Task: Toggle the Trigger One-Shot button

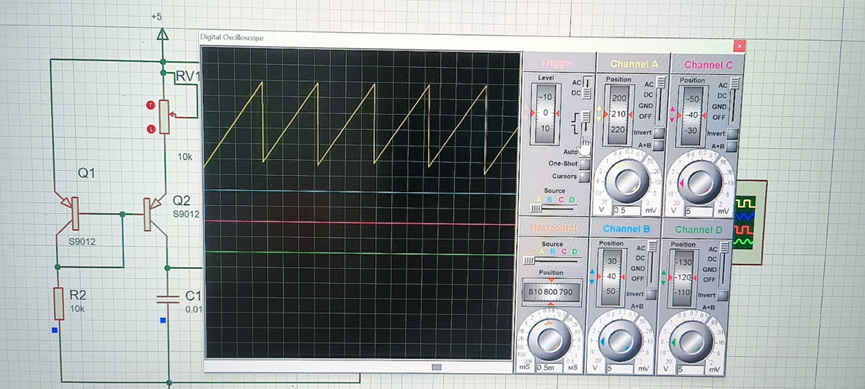Action: tap(584, 164)
